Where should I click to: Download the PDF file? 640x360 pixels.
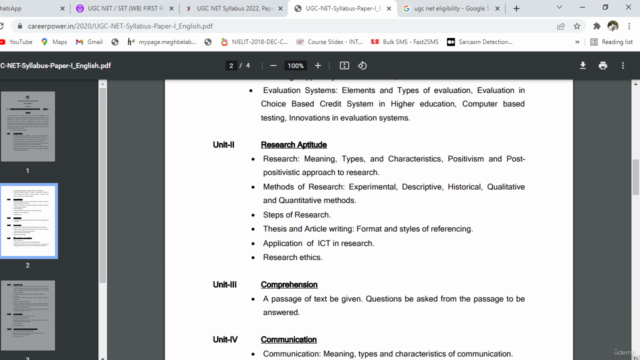tap(583, 66)
